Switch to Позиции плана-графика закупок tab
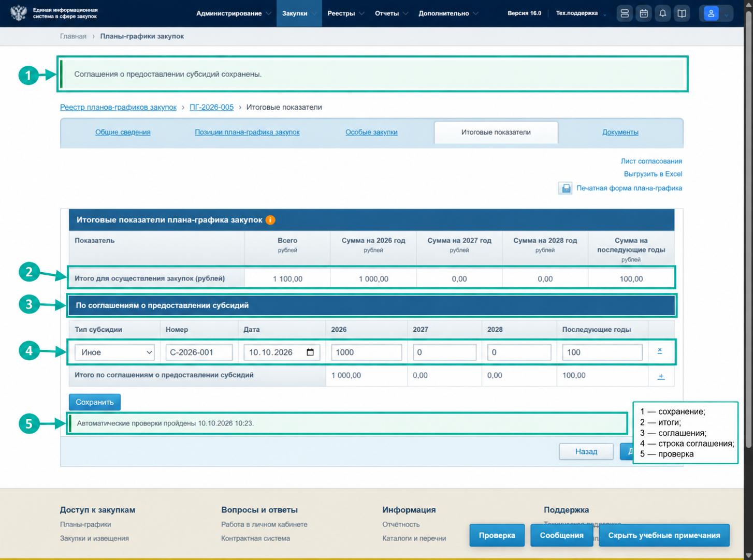Image resolution: width=753 pixels, height=560 pixels. [x=247, y=132]
